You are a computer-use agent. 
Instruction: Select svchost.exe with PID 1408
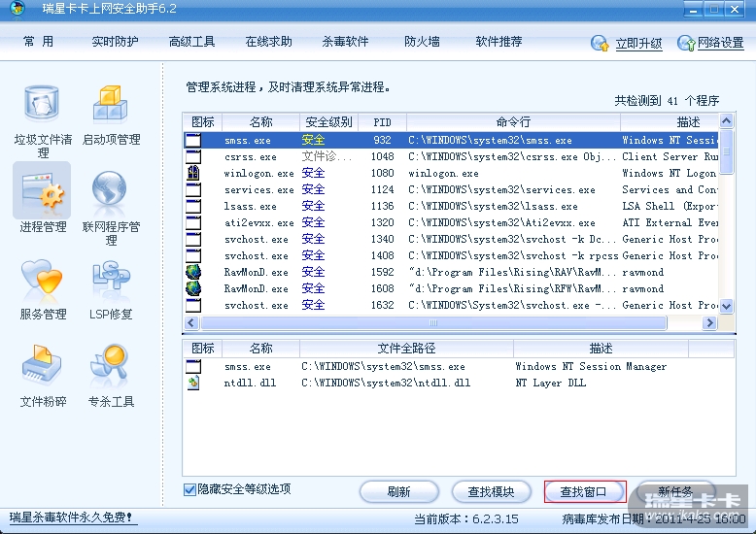[x=256, y=256]
